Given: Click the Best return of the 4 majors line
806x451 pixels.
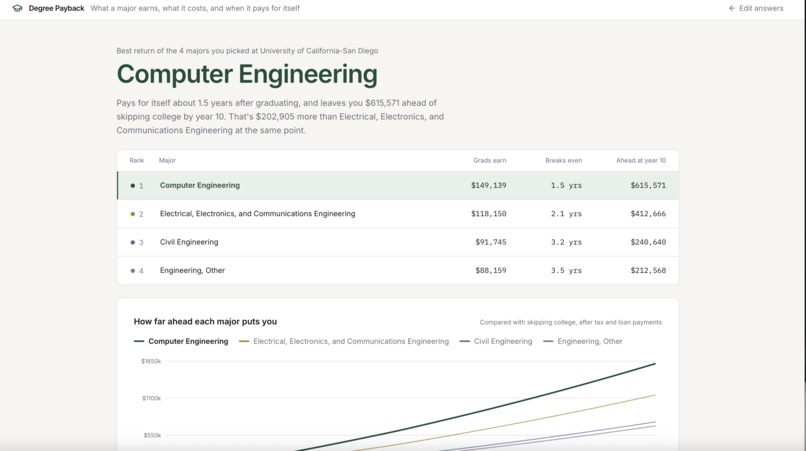Looking at the screenshot, I should [x=247, y=51].
